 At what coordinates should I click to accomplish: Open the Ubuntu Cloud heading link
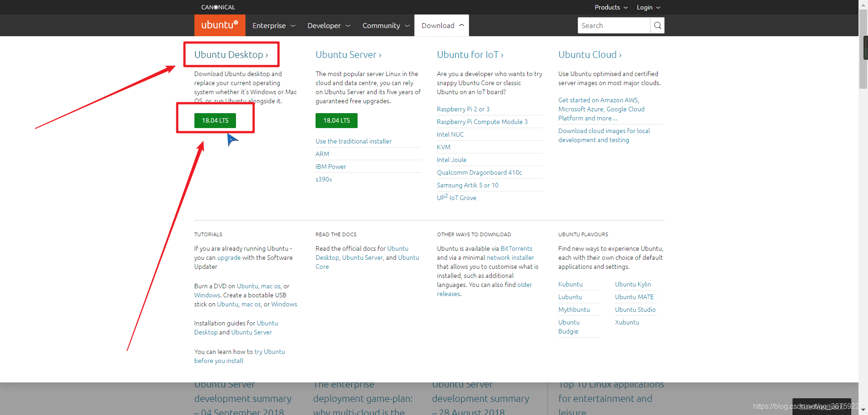pos(590,55)
